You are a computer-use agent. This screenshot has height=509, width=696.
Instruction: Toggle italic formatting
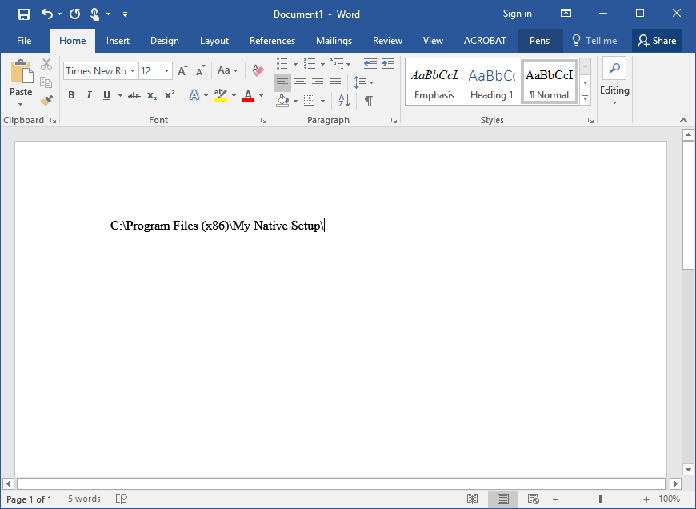89,95
